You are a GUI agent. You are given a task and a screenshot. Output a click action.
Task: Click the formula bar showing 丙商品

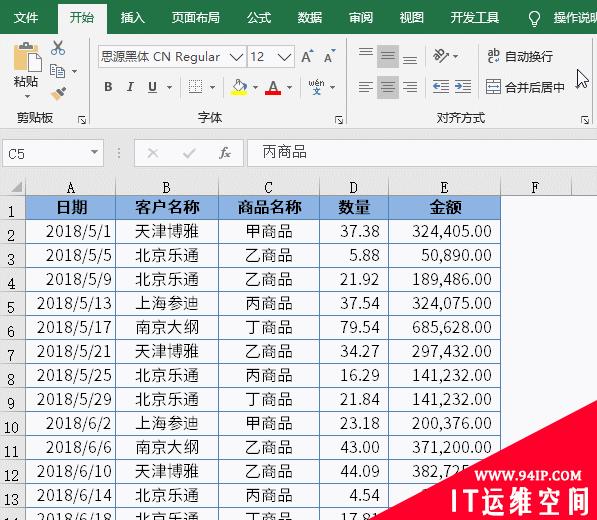point(422,153)
